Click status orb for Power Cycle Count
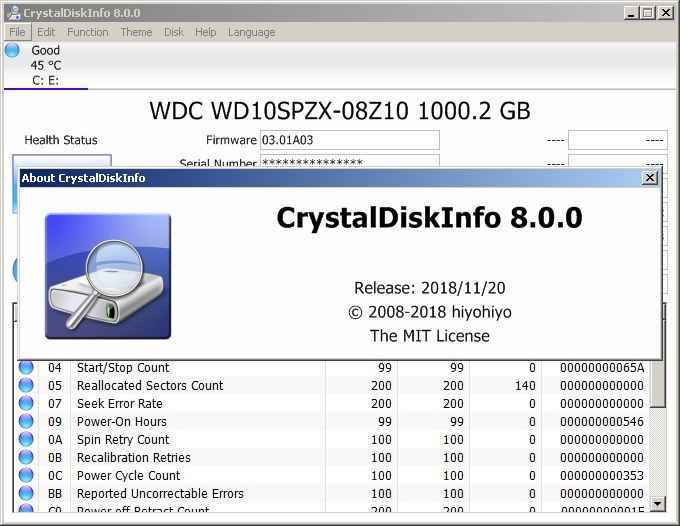The width and height of the screenshot is (680, 526). point(26,475)
